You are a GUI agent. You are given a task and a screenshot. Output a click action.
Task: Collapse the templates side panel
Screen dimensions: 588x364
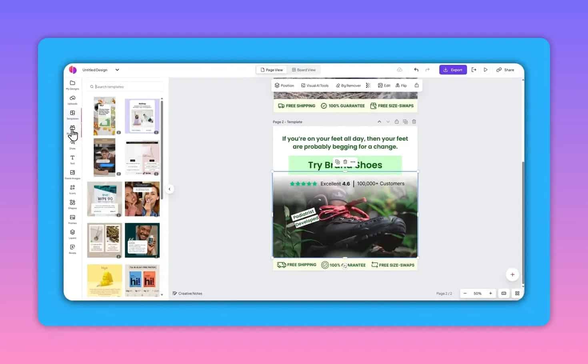169,189
